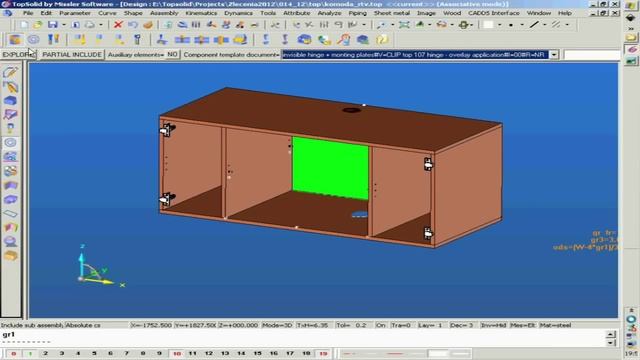The image size is (640, 360).
Task: Open the Sheet metal menu
Action: tap(391, 13)
